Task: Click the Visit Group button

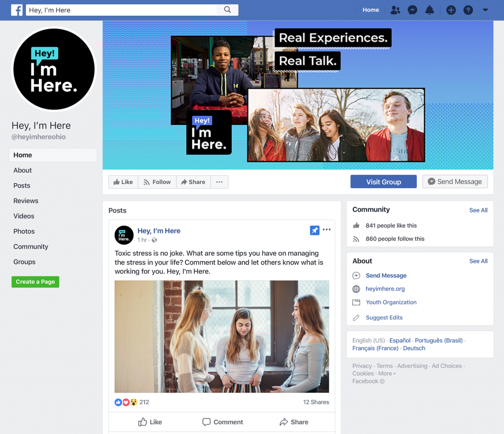Action: (383, 182)
